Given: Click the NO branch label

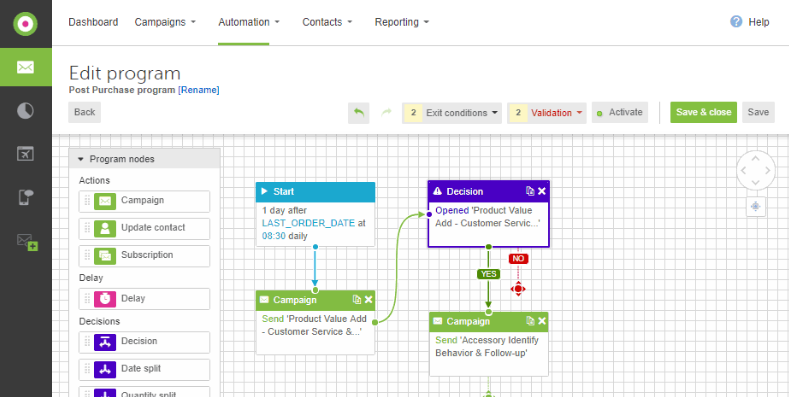Looking at the screenshot, I should [x=518, y=259].
